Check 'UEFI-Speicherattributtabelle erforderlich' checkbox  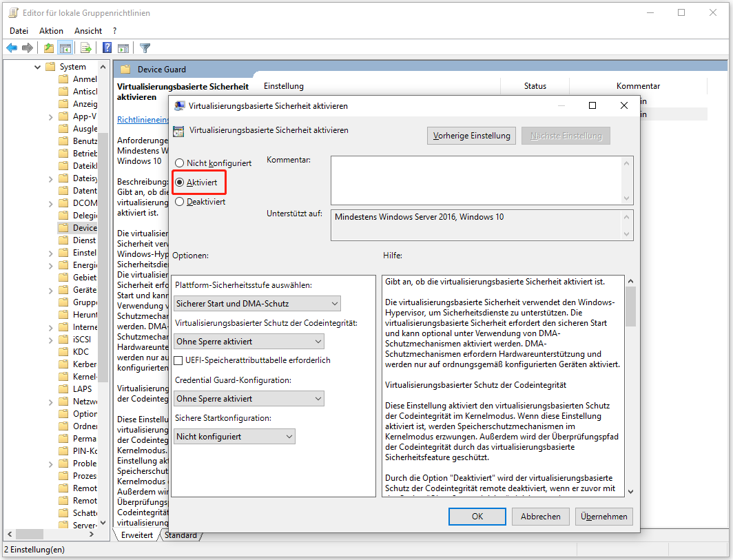click(178, 360)
